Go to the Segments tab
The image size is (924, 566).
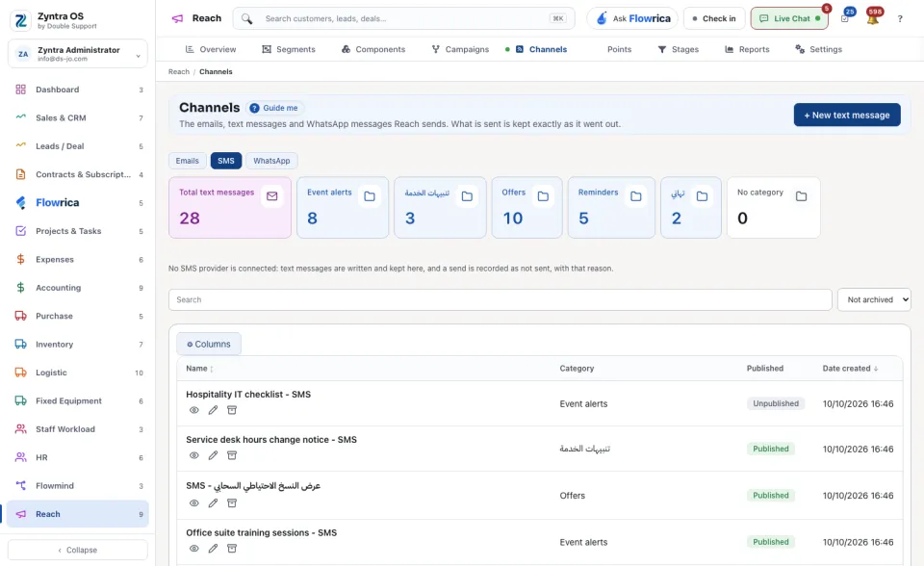pyautogui.click(x=289, y=49)
